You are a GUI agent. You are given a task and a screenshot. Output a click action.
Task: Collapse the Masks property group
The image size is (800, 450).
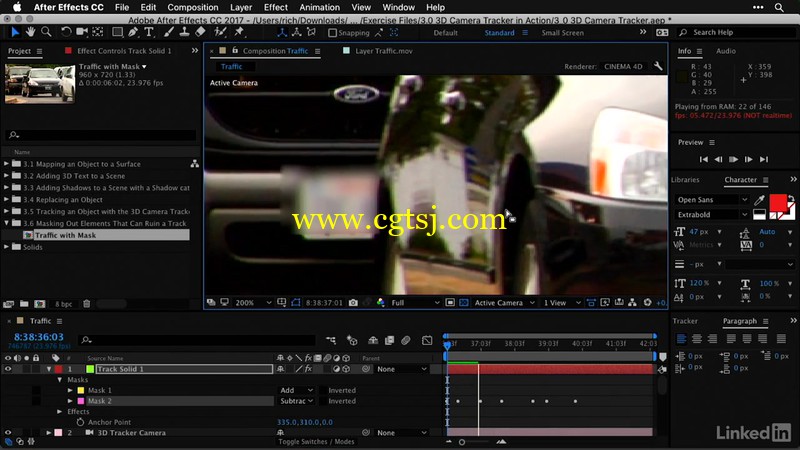point(60,380)
